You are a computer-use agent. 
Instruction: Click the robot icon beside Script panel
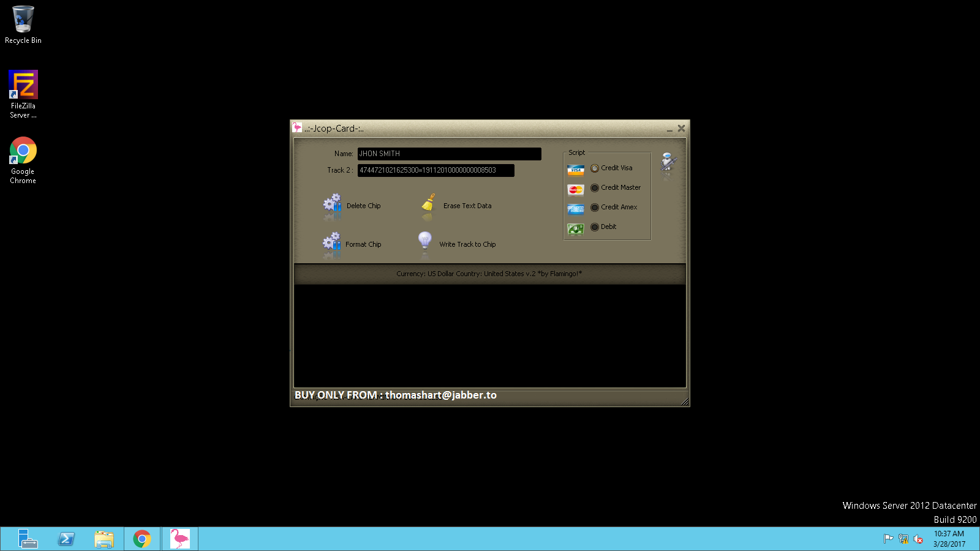pos(668,163)
